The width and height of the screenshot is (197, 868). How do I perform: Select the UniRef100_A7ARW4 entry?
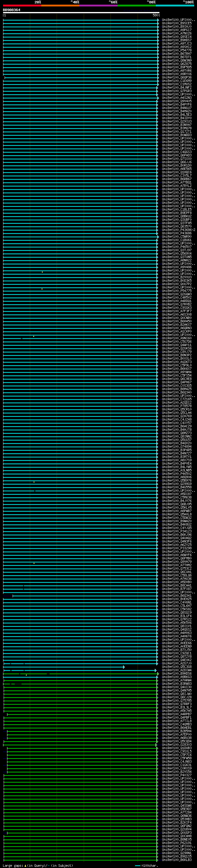(177, 680)
